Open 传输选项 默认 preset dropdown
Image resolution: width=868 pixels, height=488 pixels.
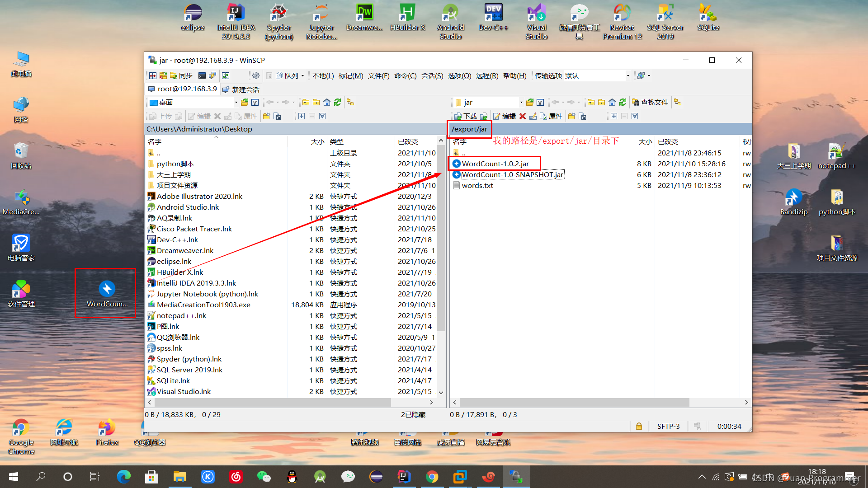[x=627, y=75]
